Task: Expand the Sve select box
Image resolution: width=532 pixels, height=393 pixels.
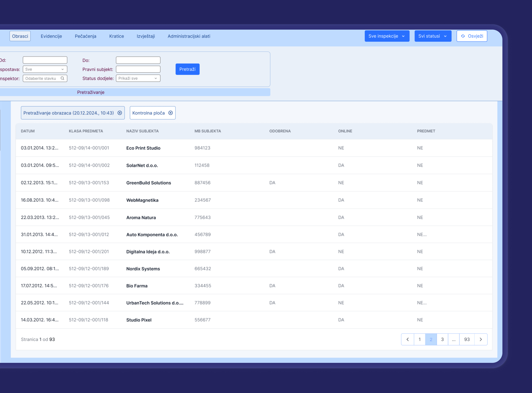Action: [x=45, y=69]
